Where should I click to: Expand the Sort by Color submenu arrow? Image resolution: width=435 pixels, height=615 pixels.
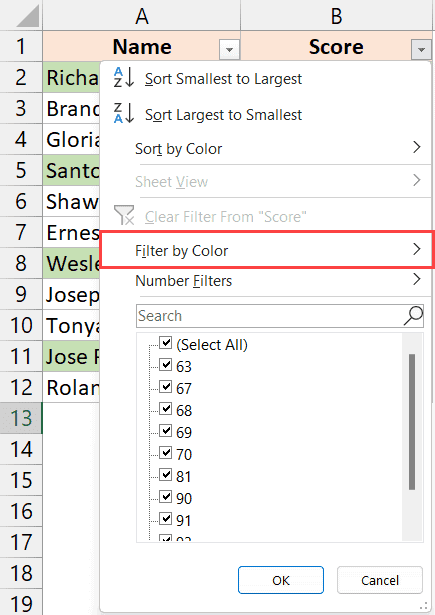(x=417, y=147)
